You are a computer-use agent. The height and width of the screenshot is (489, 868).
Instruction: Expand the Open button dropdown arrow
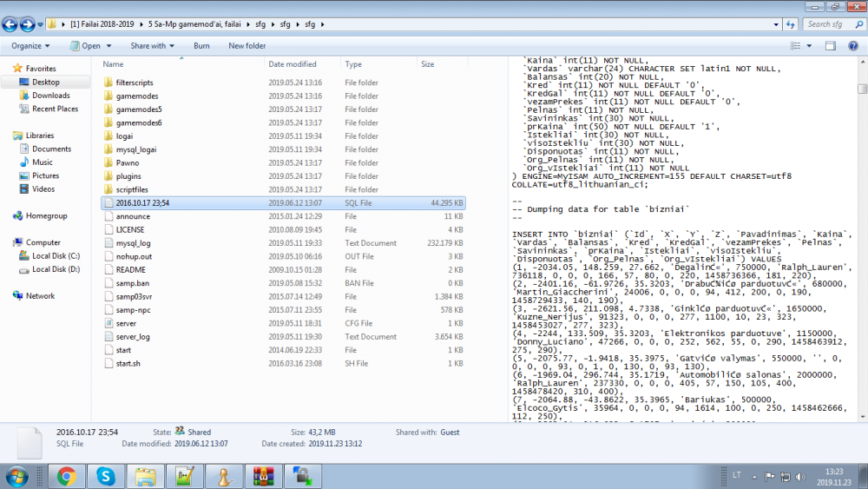[109, 46]
